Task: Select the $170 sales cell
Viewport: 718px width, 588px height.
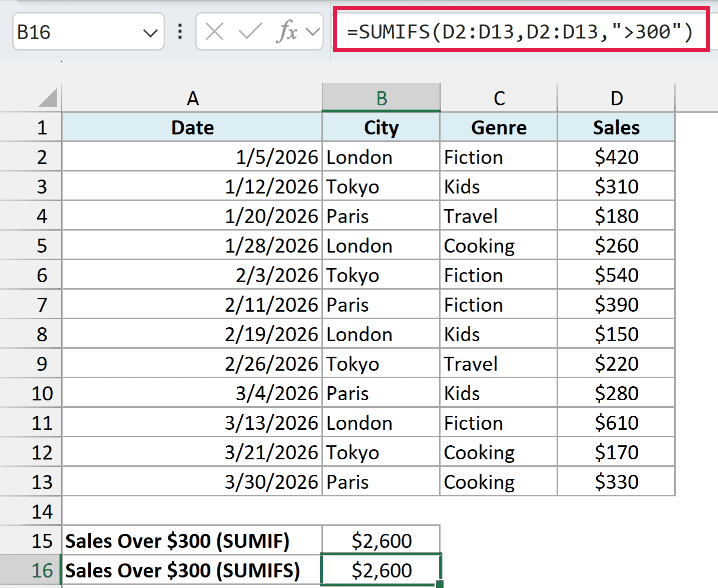Action: click(616, 452)
